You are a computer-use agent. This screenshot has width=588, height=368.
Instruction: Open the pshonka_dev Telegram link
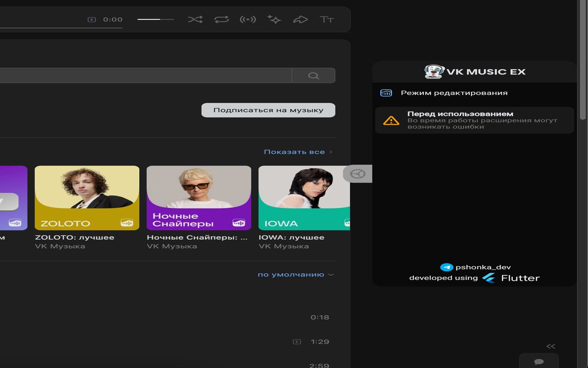click(483, 267)
